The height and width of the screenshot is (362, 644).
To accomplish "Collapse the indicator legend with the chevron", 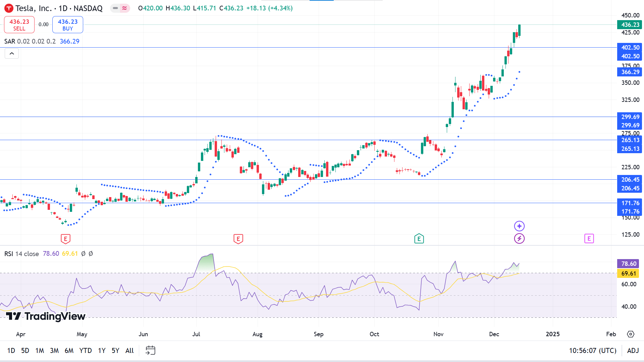I will click(x=12, y=53).
